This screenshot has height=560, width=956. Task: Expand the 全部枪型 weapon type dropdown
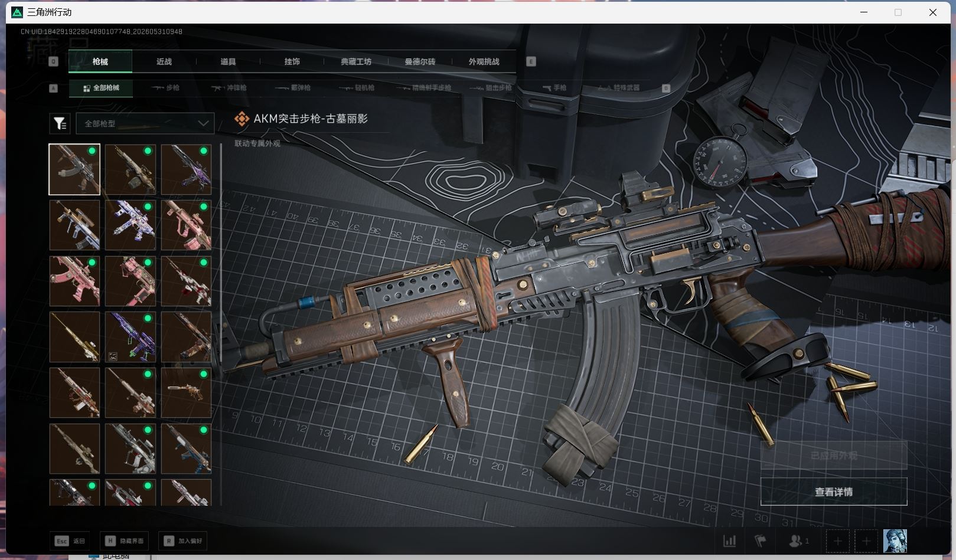pos(145,123)
